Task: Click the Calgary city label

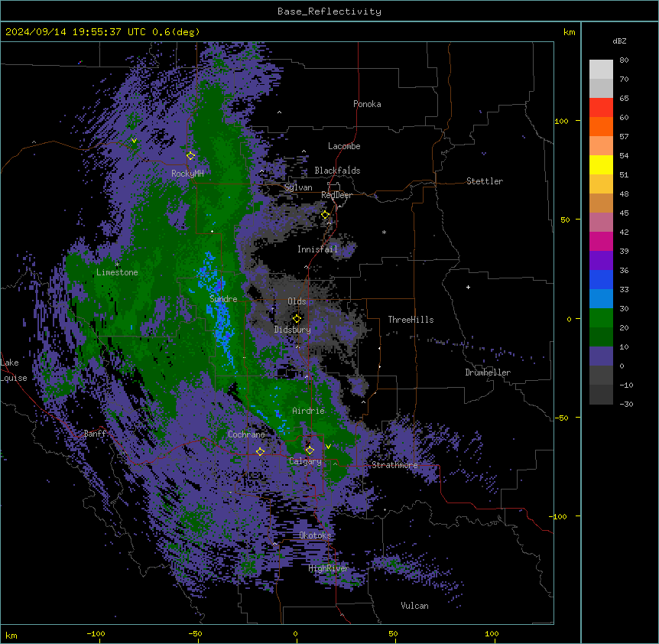Action: (x=306, y=461)
